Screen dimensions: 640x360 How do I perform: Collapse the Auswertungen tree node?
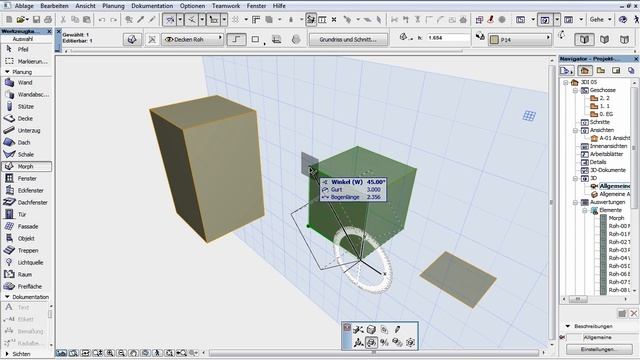point(575,202)
